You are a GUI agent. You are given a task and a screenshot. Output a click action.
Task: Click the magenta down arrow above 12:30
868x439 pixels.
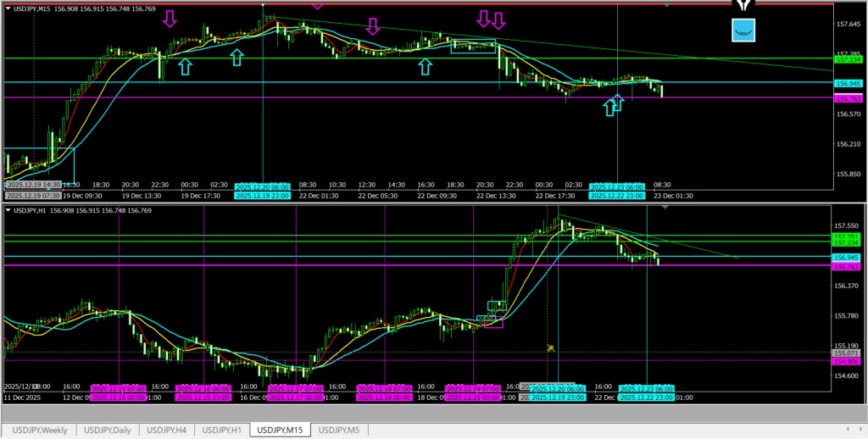click(x=372, y=26)
